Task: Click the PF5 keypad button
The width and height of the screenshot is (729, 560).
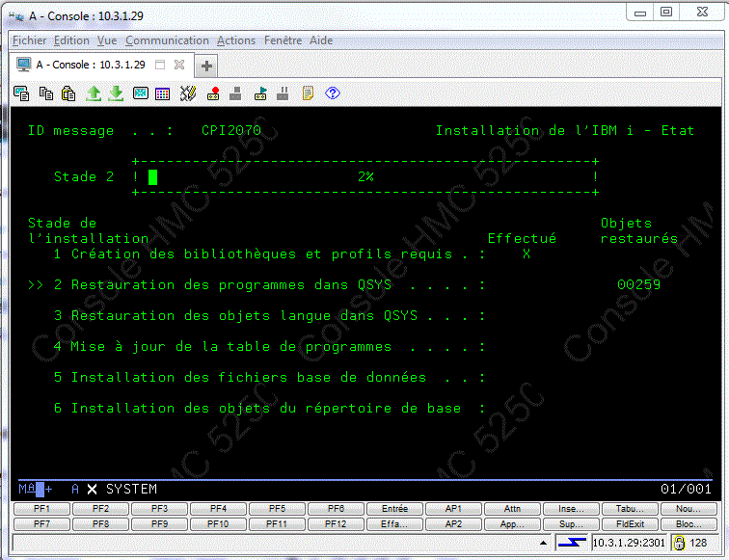Action: click(277, 509)
